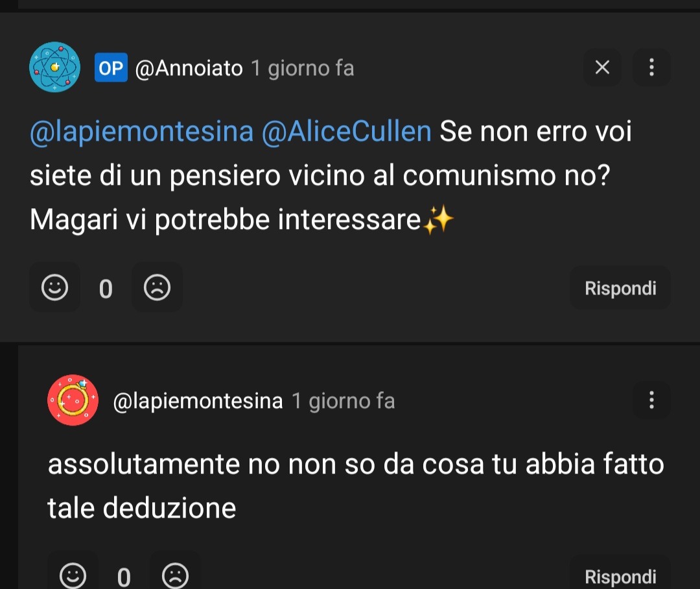Downvote lapiemontesina's reply with sad face
Viewport: 700px width, 589px height.
click(176, 575)
